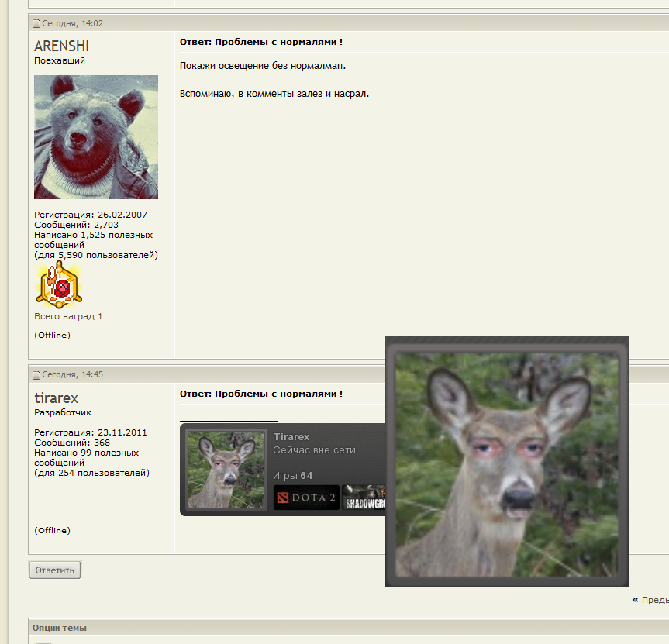
Task: Click Всего наград 1 link
Action: [x=68, y=316]
